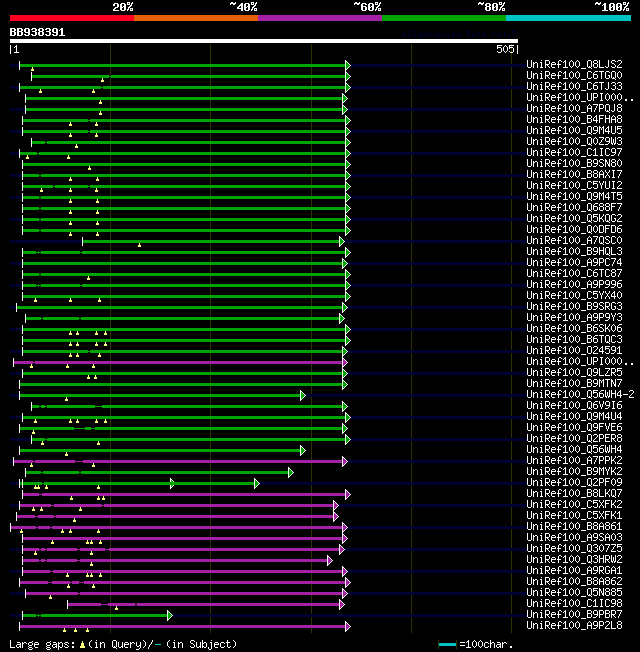
Task: Open hit UniRef100_C6TGQ0
Action: click(574, 75)
